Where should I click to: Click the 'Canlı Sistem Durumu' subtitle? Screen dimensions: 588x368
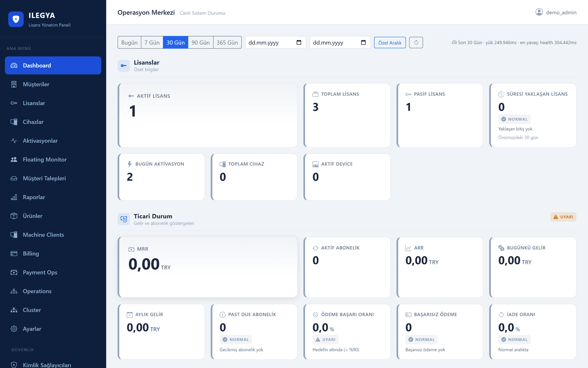202,13
